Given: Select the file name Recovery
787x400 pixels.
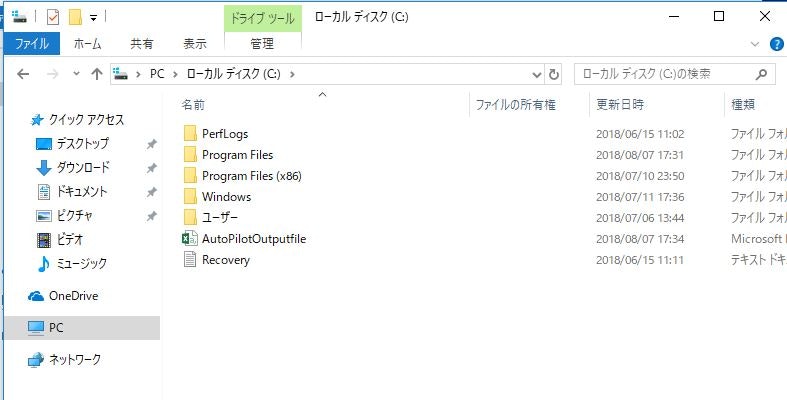Looking at the screenshot, I should [x=226, y=260].
